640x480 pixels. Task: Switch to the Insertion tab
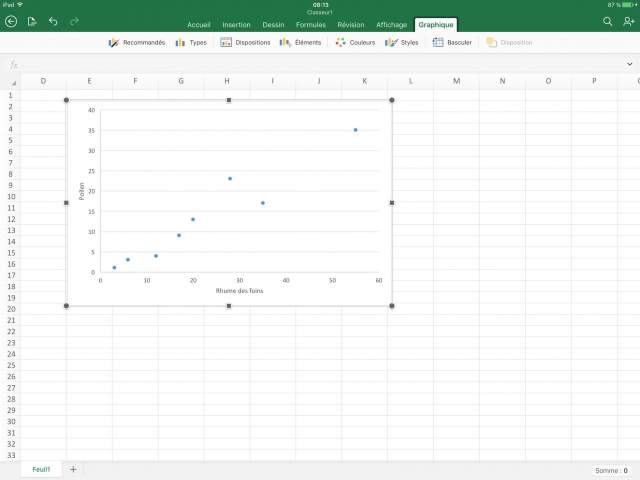[236, 24]
